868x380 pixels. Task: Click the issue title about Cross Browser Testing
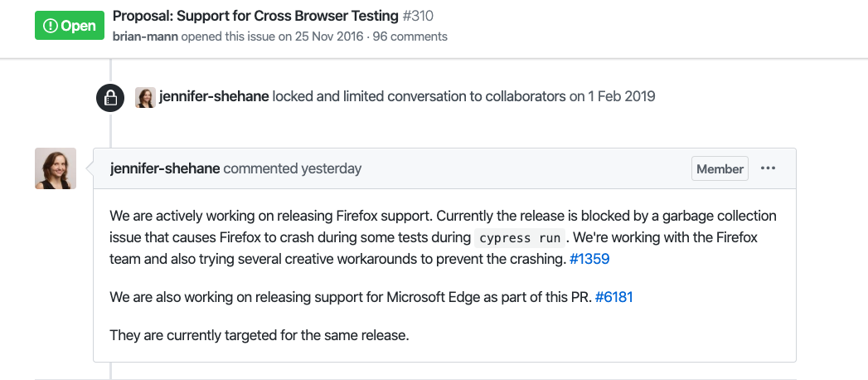click(x=257, y=16)
